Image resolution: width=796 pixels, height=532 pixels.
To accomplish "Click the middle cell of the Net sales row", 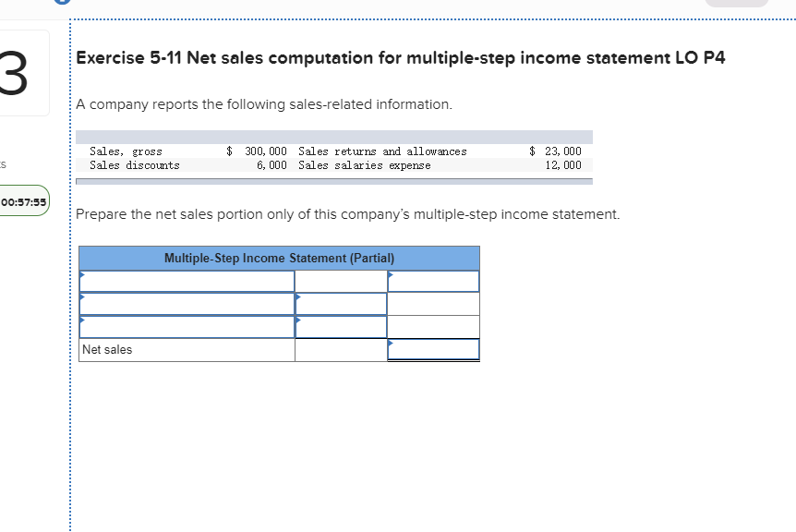I will click(x=341, y=349).
